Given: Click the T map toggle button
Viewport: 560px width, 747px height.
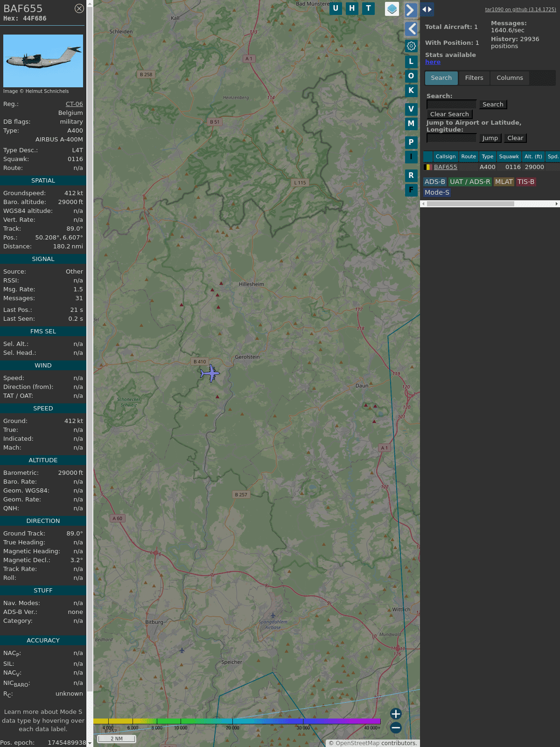Looking at the screenshot, I should (369, 8).
